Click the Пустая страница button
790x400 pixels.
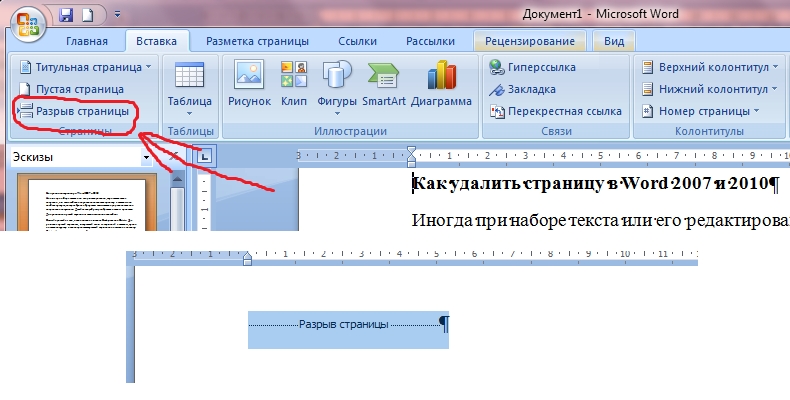coord(78,89)
